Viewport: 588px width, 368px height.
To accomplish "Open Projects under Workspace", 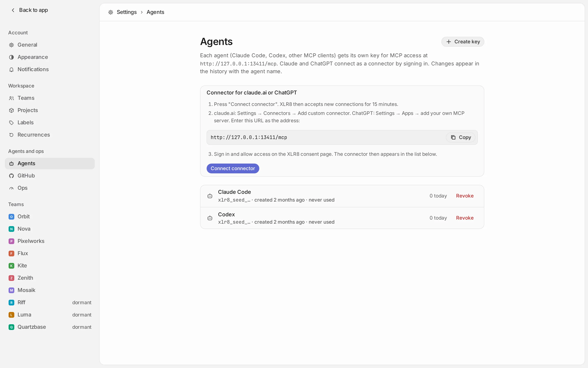I will [50, 110].
